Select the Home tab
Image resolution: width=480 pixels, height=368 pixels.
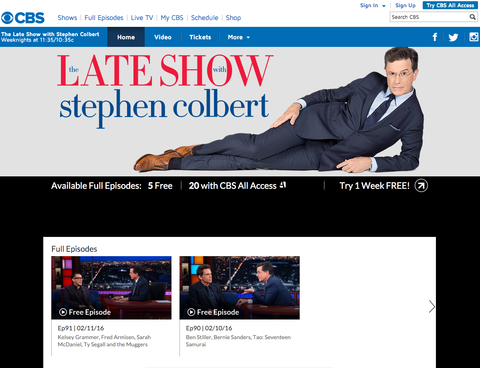coord(126,37)
